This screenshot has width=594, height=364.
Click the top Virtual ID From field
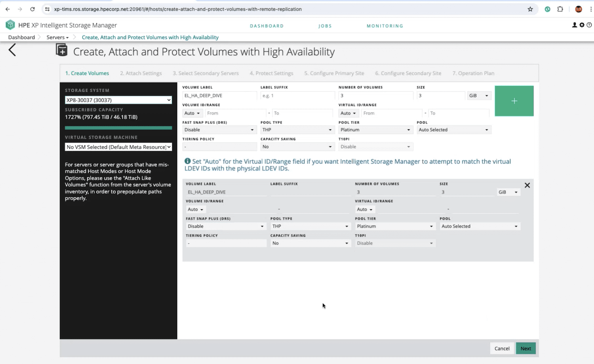(x=392, y=113)
